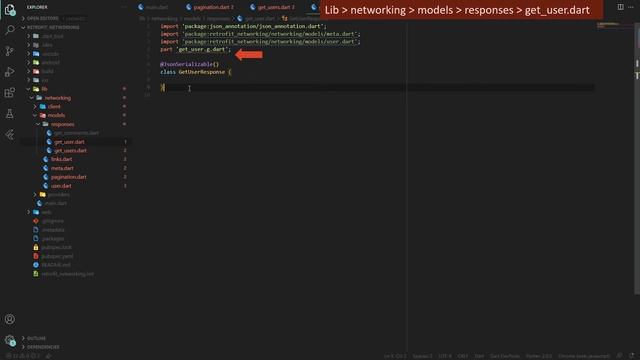Screen dimensions: 640x360
Task: Open get_users.dart in the explorer
Action: [70, 151]
